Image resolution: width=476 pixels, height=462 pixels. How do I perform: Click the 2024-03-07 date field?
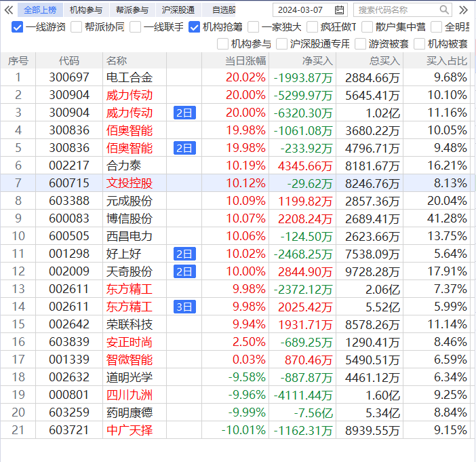coord(310,10)
